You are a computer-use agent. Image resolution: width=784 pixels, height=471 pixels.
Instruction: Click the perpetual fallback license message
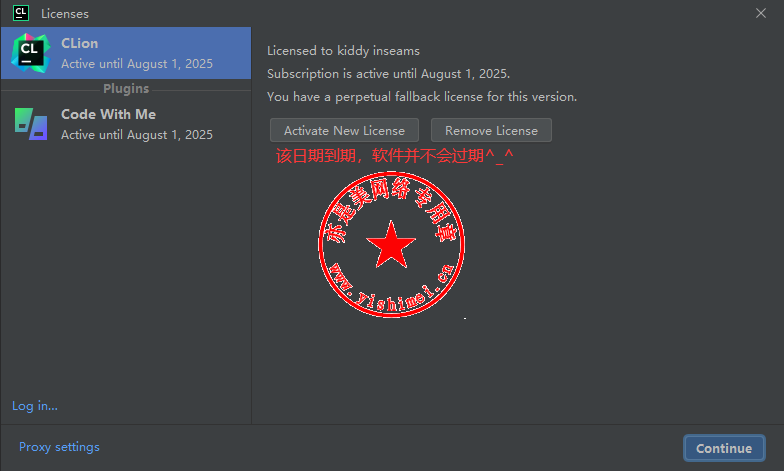(422, 96)
